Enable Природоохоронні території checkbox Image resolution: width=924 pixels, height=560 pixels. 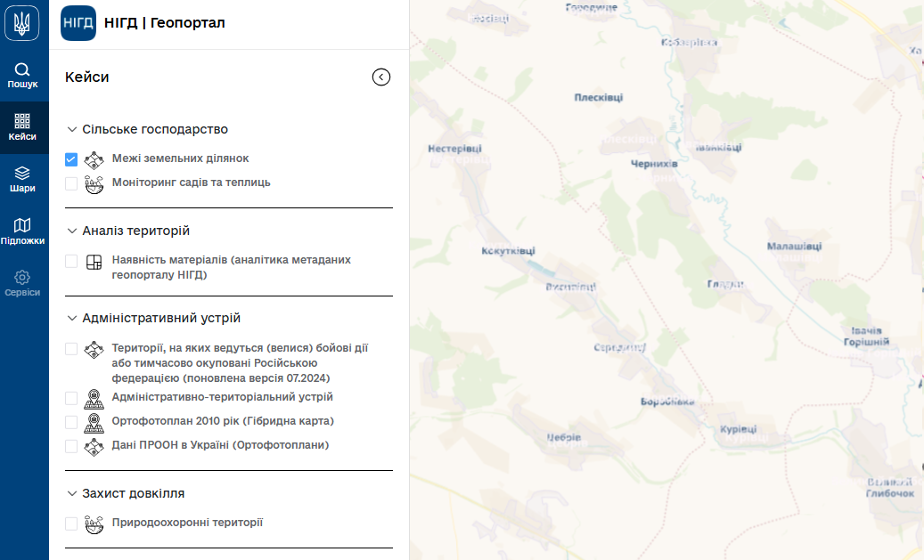click(71, 523)
